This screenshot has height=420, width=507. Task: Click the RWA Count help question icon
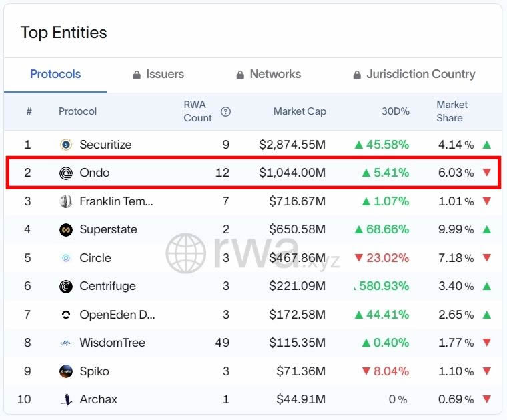[225, 112]
